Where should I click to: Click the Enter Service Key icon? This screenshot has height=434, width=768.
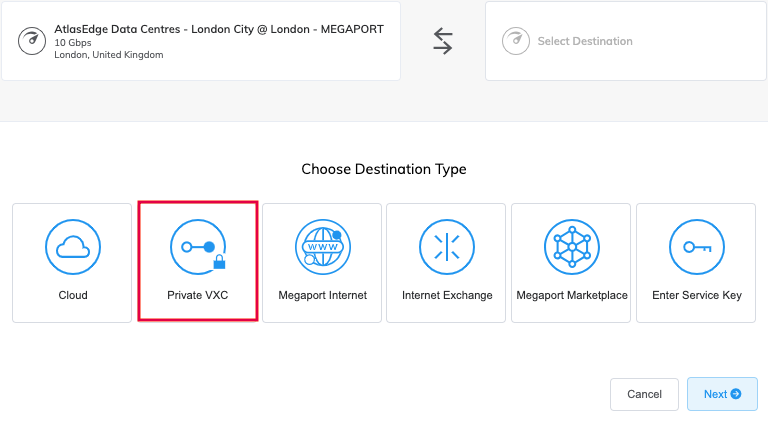coord(696,247)
